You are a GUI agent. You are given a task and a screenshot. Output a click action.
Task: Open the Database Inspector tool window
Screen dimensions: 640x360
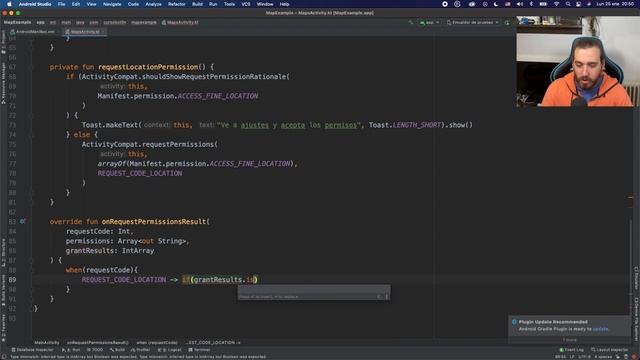coord(32,350)
